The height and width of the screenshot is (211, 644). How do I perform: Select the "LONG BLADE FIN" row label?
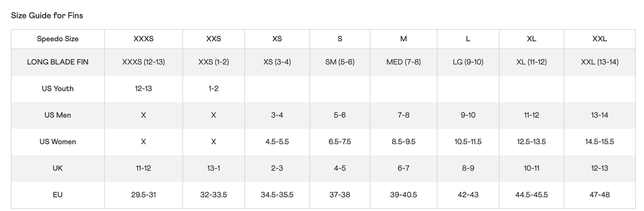pos(58,62)
